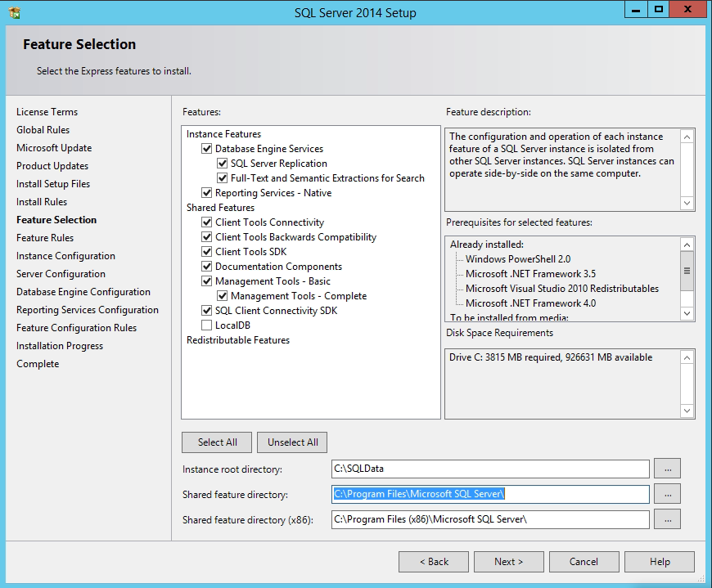Uncheck Documentation Components
Viewport: 712px width, 588px height.
pos(207,266)
